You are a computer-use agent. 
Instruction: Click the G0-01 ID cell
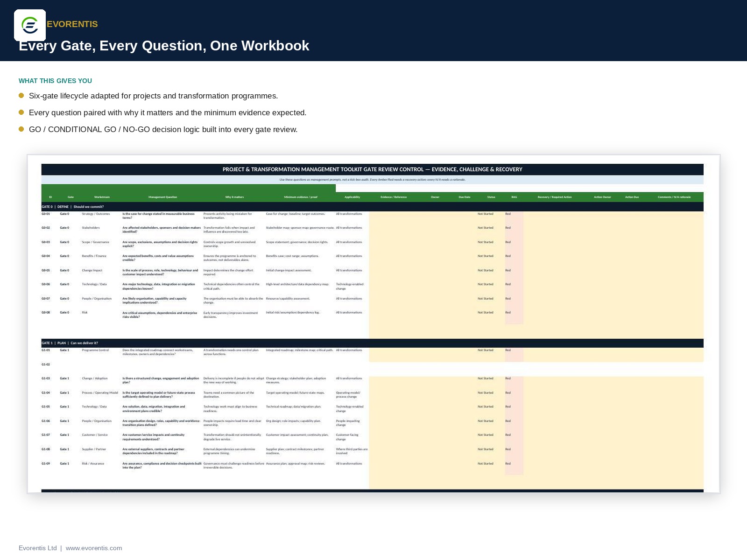pos(45,214)
